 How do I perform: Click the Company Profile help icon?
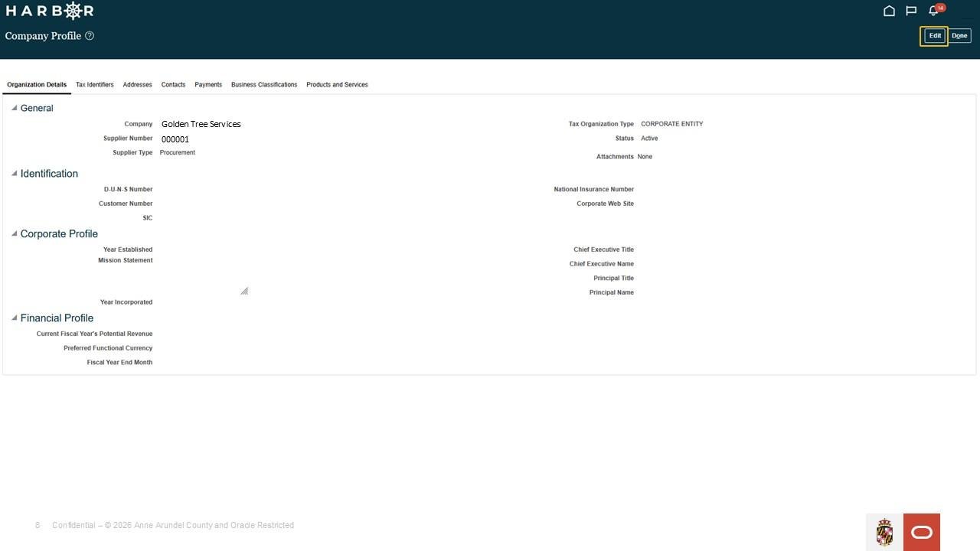pos(90,36)
